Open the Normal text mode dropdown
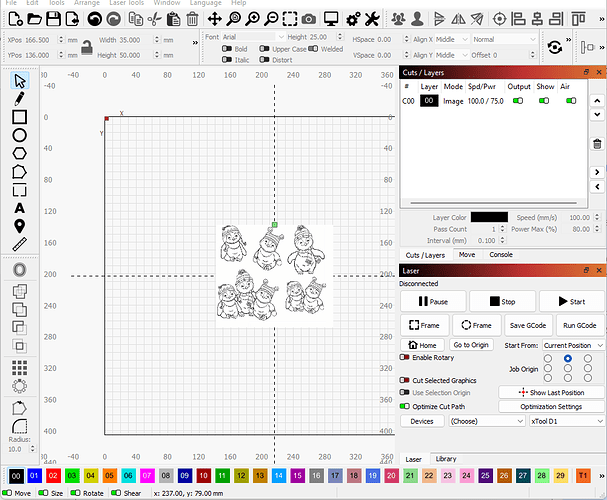The width and height of the screenshot is (607, 500). pyautogui.click(x=504, y=39)
